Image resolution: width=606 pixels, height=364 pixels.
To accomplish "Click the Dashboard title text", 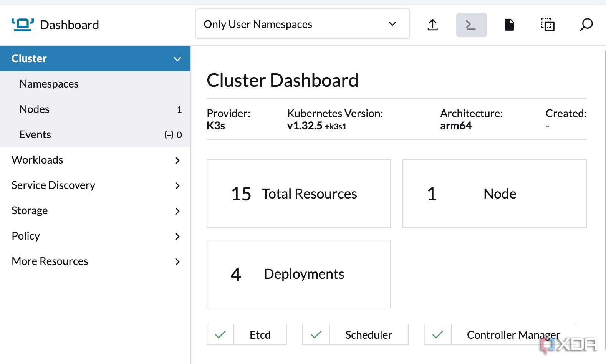I will [x=70, y=25].
